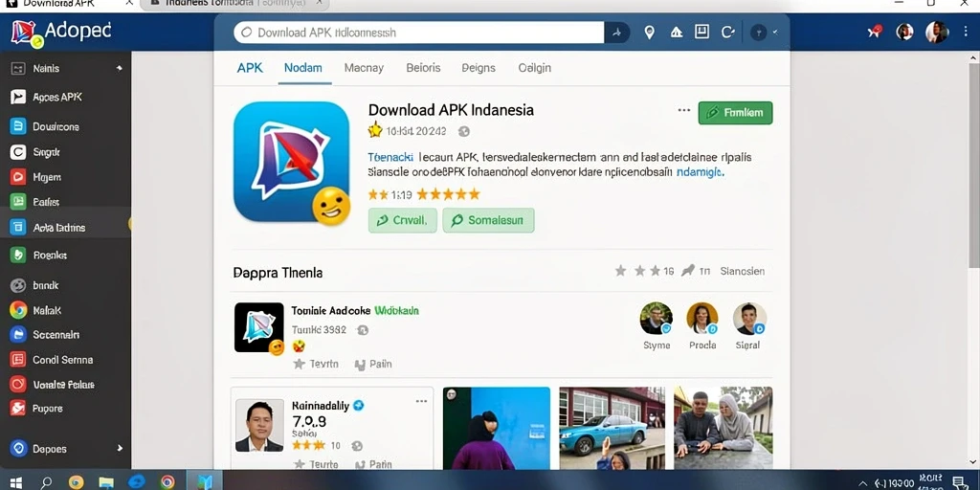Open the Styme user avatar
Viewport: 980px width, 490px height.
coord(657,319)
